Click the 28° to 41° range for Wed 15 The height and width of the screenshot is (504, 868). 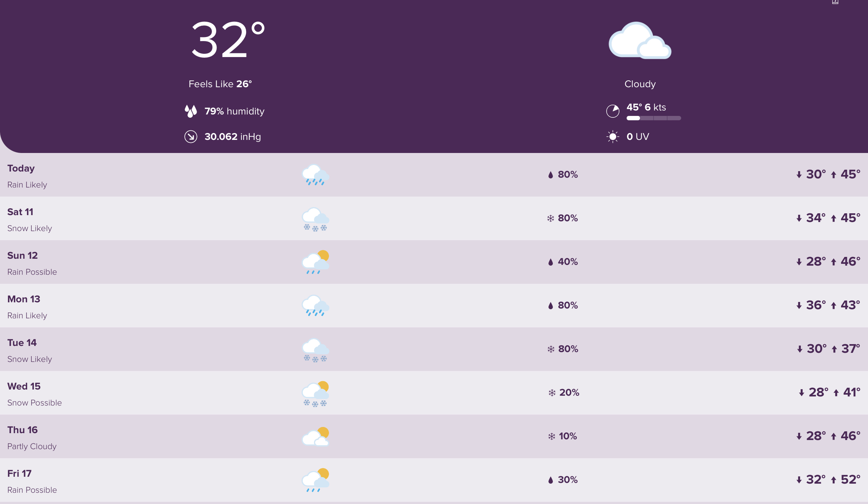pyautogui.click(x=829, y=392)
